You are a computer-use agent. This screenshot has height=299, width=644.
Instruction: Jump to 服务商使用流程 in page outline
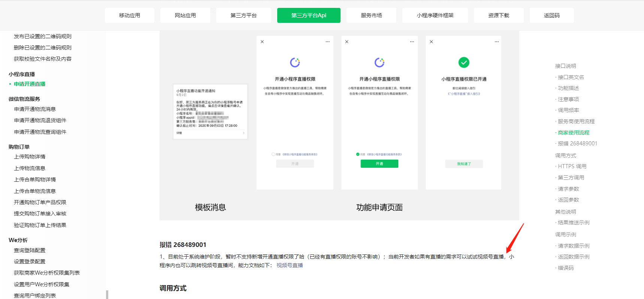[576, 121]
